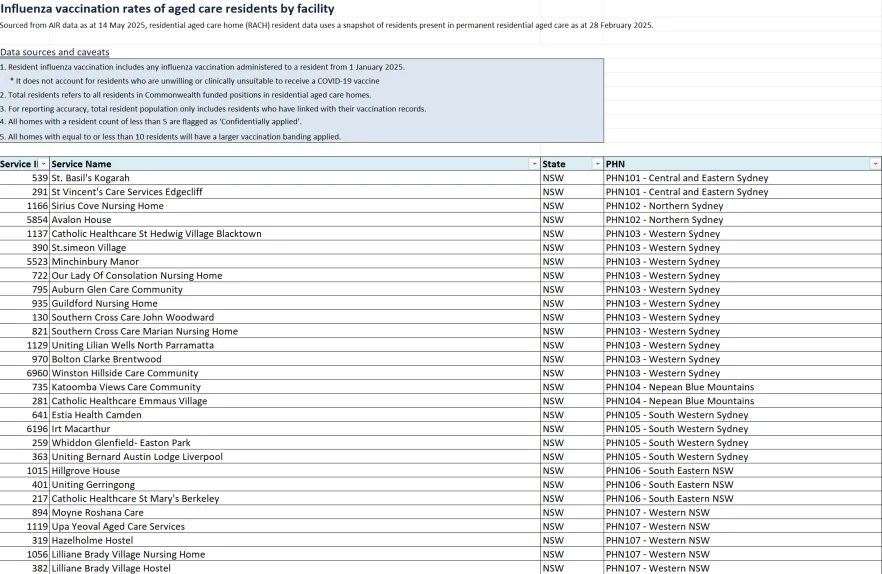
Task: Select 'Catholic Healthcare St Mary's Berkeley'
Action: point(295,498)
